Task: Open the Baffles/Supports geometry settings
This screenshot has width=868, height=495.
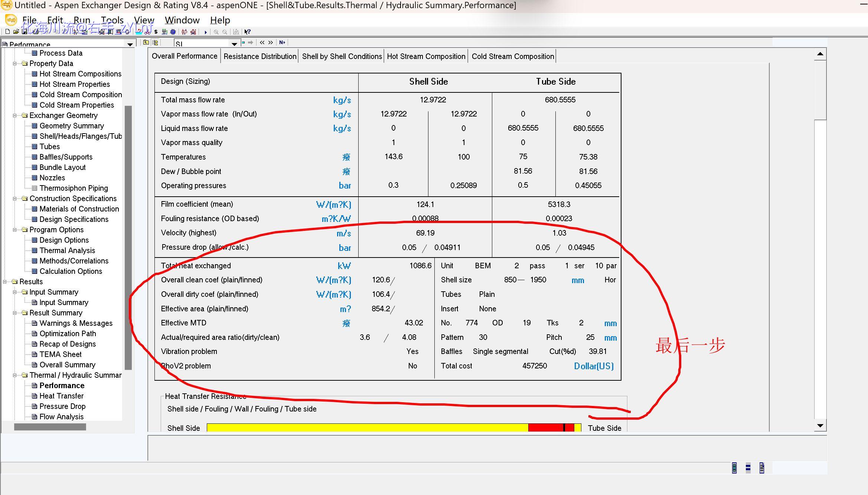Action: (x=66, y=157)
